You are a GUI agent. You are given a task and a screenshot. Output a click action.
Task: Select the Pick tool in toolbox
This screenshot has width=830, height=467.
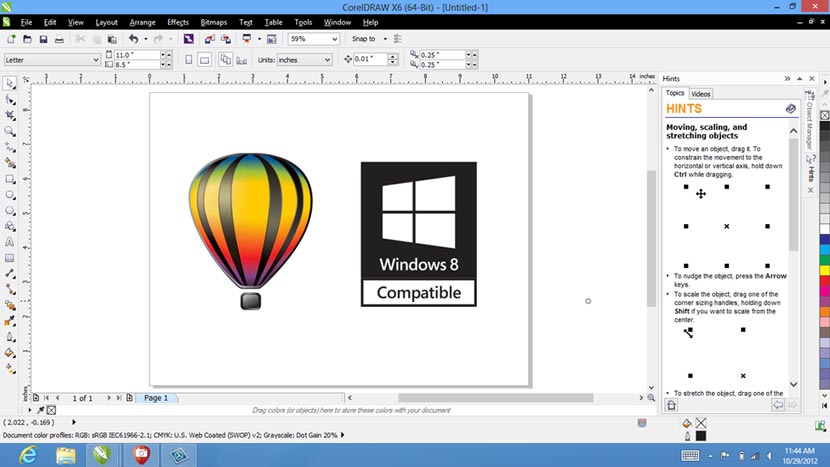point(10,83)
